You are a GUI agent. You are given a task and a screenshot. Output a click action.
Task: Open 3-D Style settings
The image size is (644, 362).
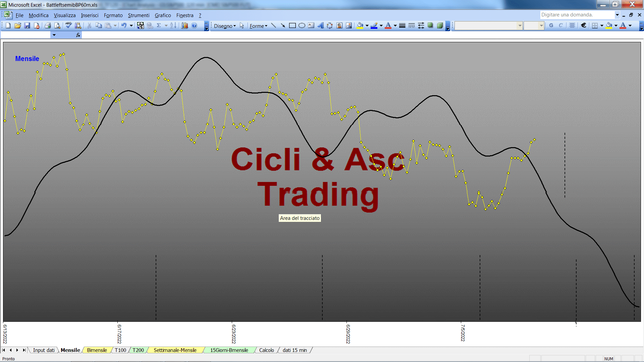click(x=440, y=25)
